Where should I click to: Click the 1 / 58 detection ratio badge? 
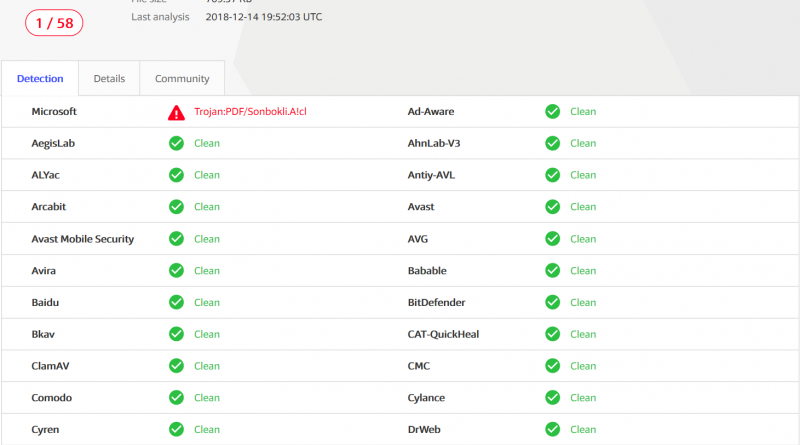(x=54, y=23)
